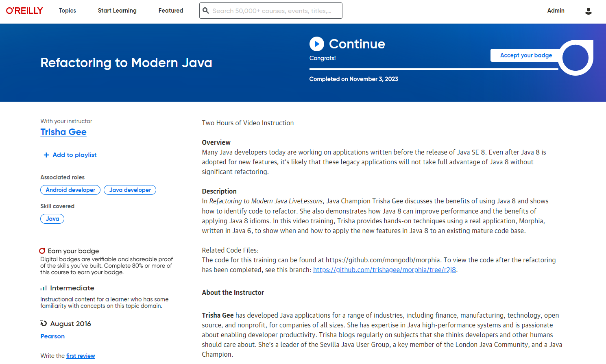Click the Skill covered label
Screen dimensions: 606x364
[57, 206]
